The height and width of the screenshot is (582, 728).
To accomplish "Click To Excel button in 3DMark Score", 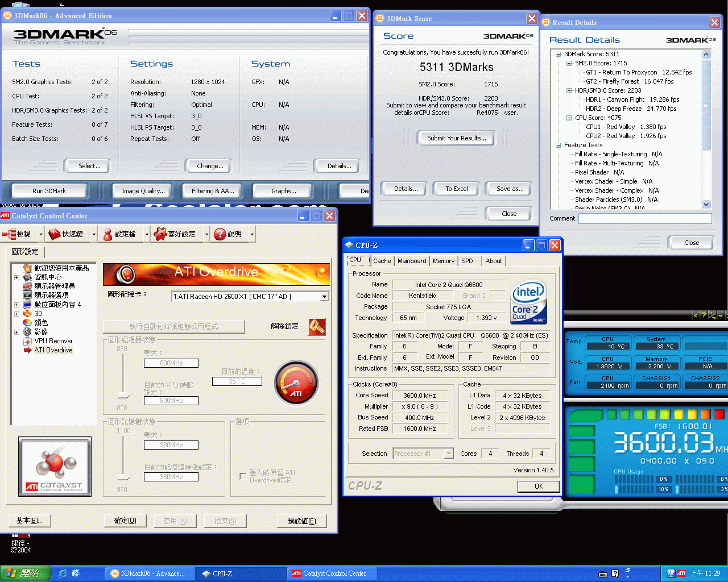I will tap(457, 189).
